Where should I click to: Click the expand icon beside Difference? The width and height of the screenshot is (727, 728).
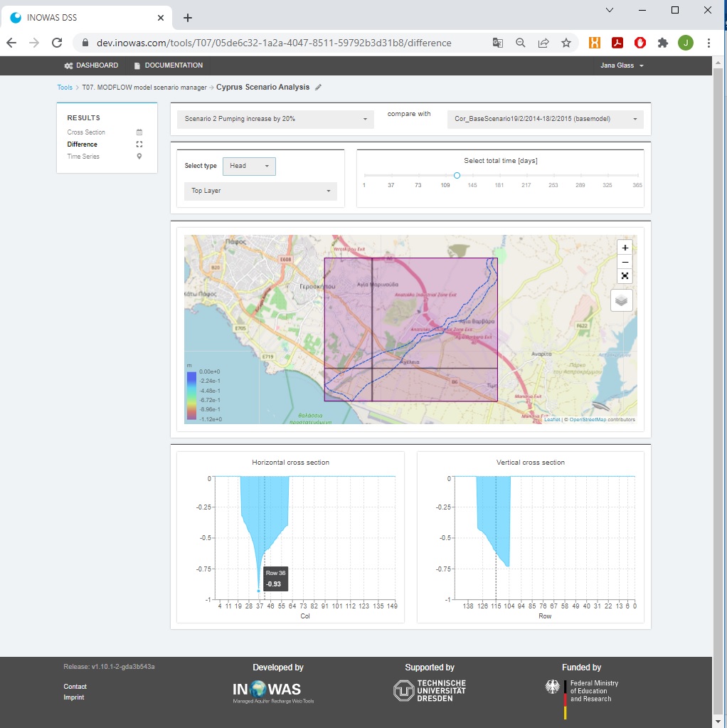click(139, 144)
